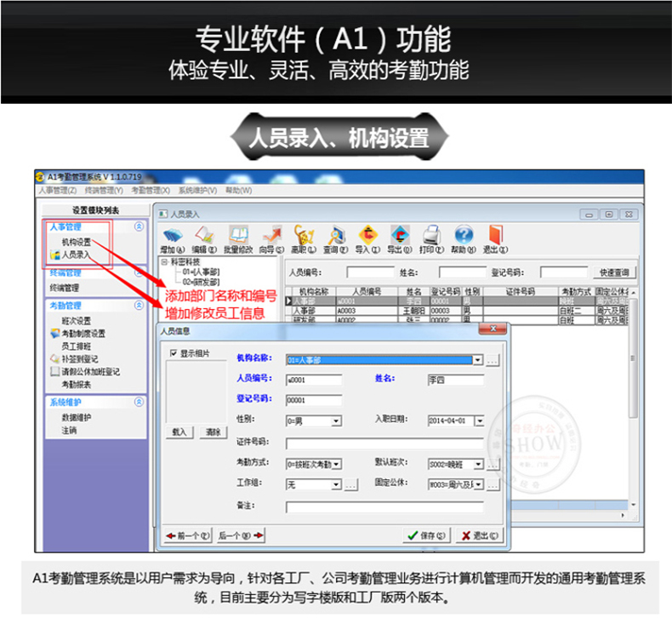Open 数据维护 in the sidebar
672x618 pixels.
[x=77, y=417]
